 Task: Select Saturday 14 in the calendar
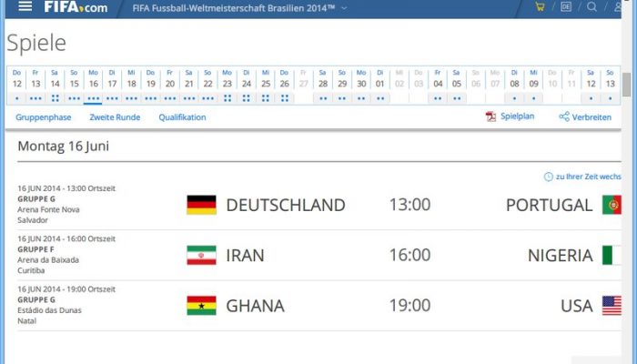[x=55, y=85]
